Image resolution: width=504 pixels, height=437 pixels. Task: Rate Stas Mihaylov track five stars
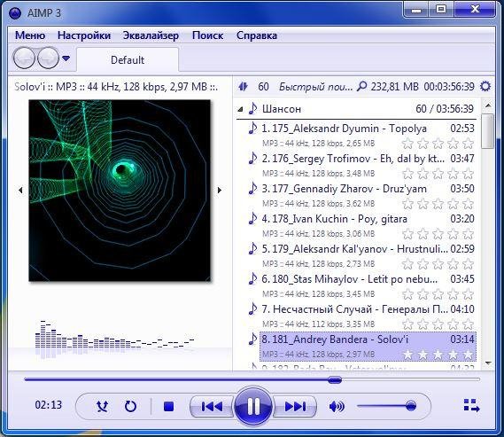click(469, 294)
